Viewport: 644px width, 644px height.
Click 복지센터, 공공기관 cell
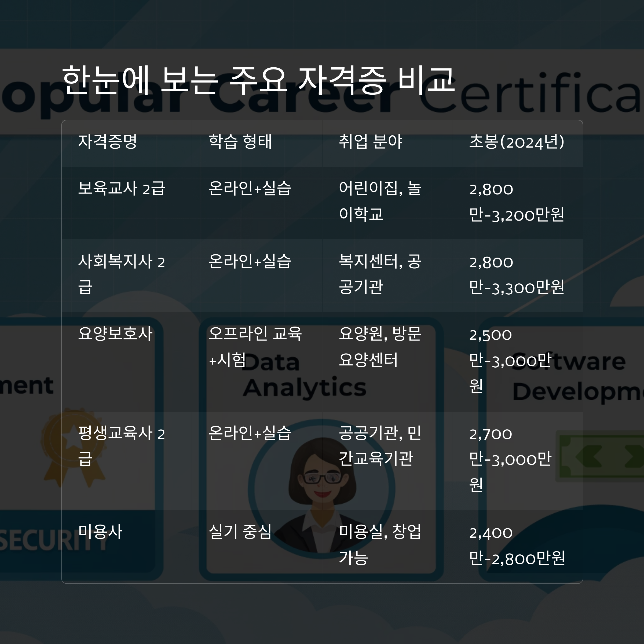pyautogui.click(x=380, y=274)
